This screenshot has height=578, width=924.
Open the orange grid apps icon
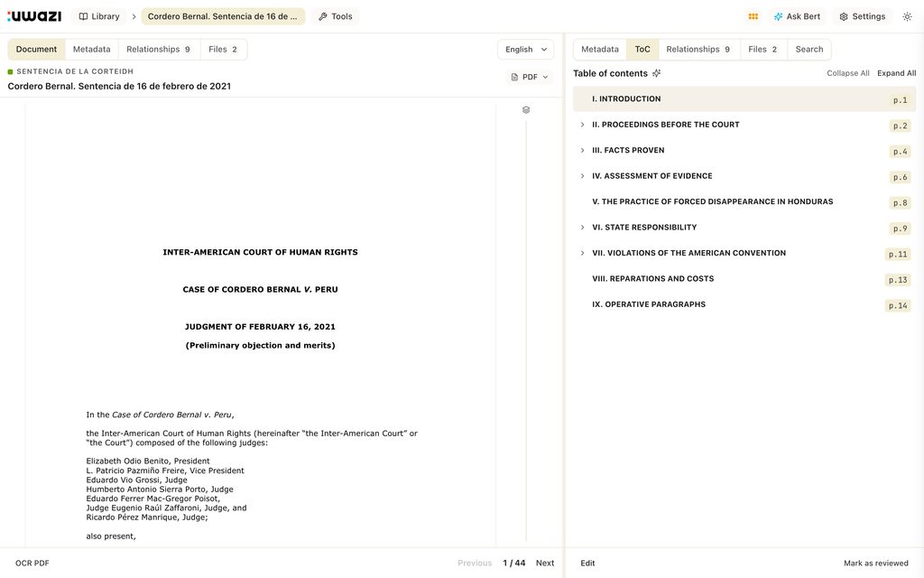753,16
